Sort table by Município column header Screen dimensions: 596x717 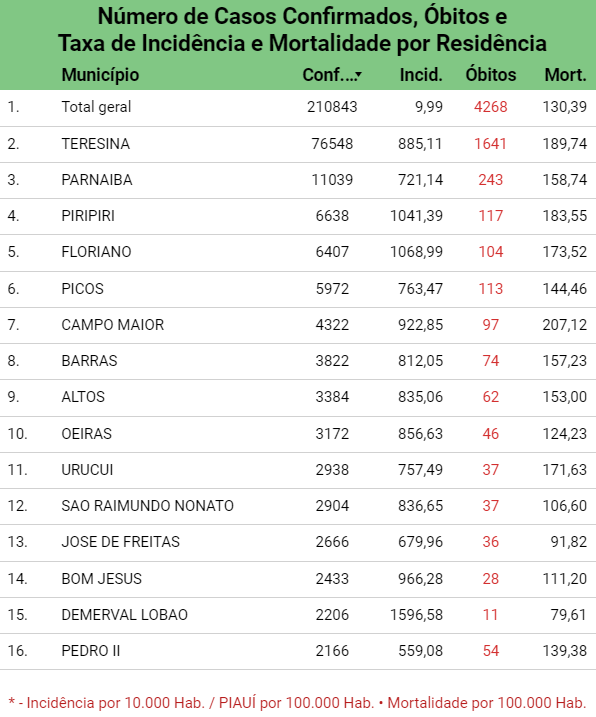click(100, 75)
